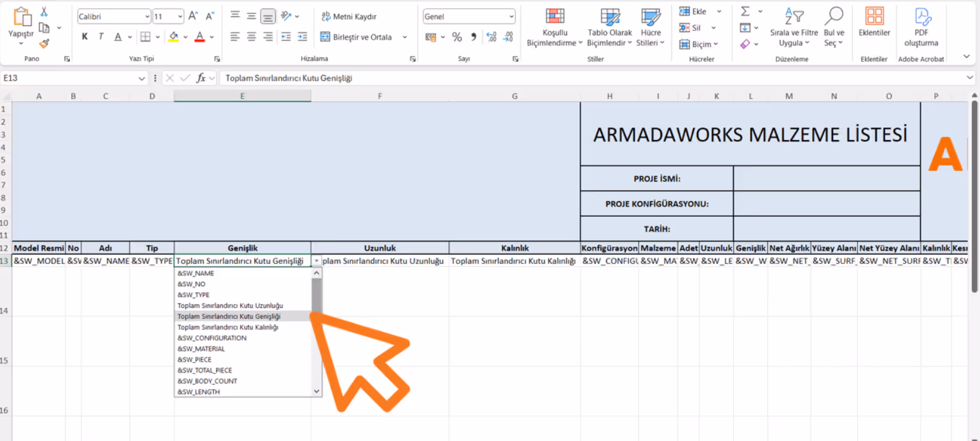Screen dimensions: 980x441
Task: Click the Cut scissors icon
Action: pos(44,12)
